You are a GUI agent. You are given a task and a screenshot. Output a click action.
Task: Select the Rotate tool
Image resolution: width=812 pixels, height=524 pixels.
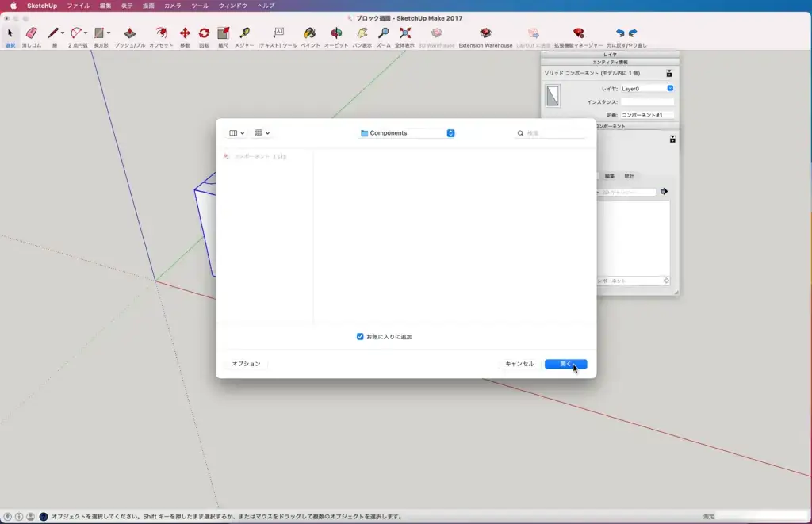[204, 33]
